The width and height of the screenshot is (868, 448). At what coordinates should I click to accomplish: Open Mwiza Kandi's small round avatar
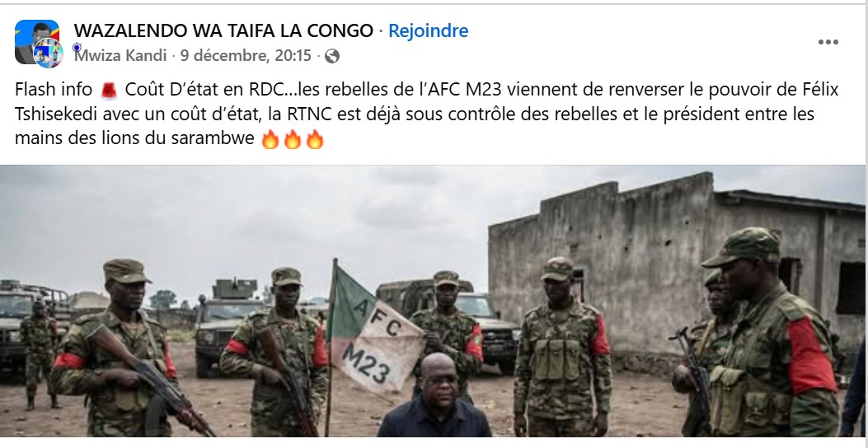pos(48,54)
